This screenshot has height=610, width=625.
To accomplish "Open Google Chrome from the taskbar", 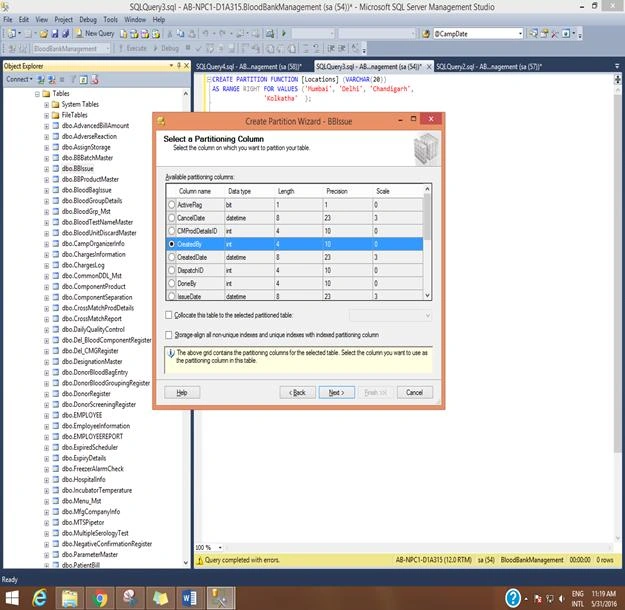I will [x=100, y=598].
